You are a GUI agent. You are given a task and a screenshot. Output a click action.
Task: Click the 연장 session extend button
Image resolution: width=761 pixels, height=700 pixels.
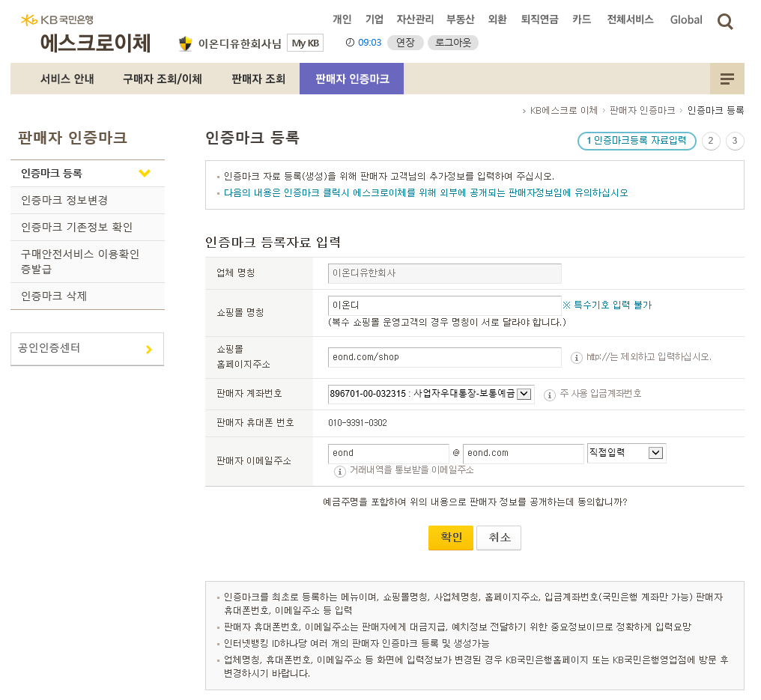(405, 43)
